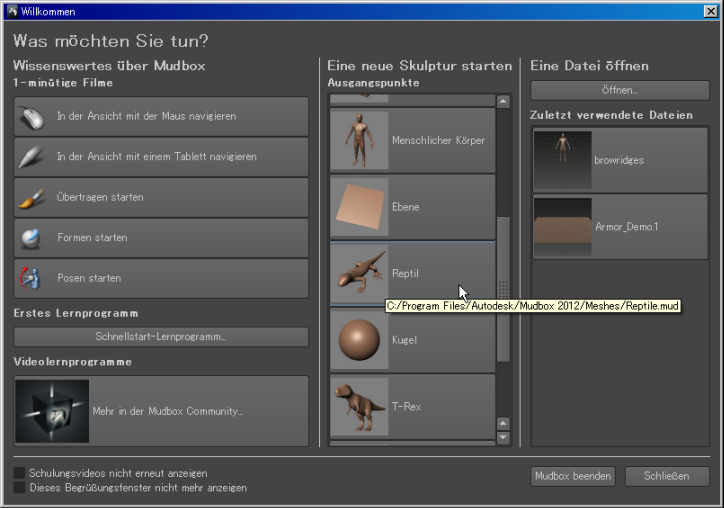Select the T-Rex dinosaur thumbnail

click(360, 406)
